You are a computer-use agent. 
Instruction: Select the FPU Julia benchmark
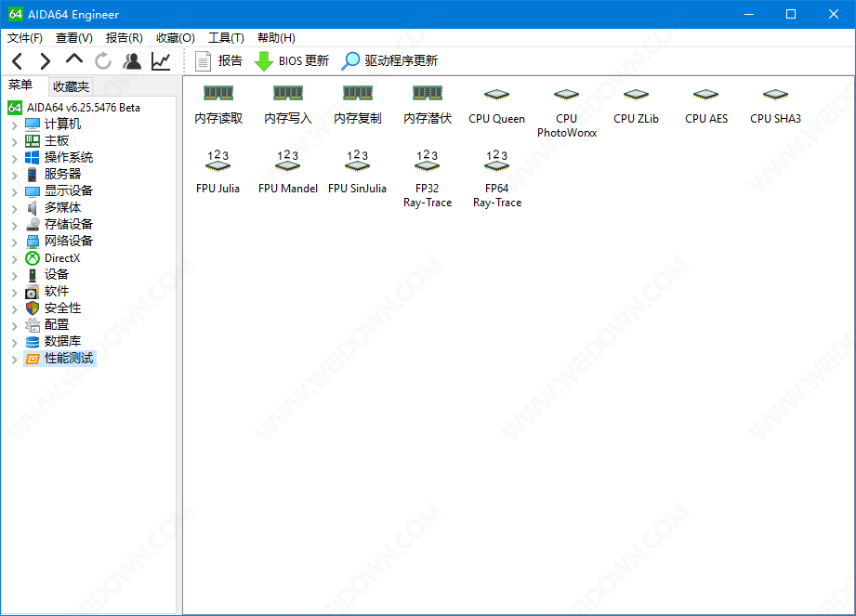tap(217, 172)
